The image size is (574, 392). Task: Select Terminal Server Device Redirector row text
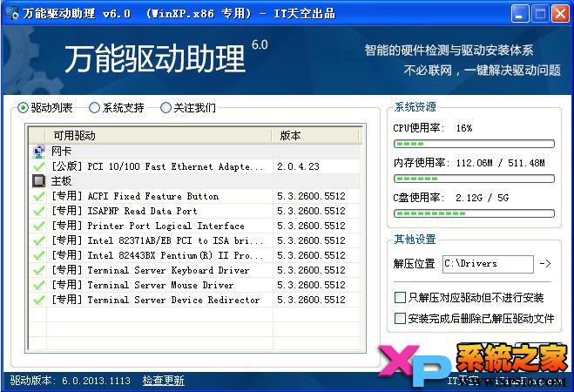pos(156,301)
